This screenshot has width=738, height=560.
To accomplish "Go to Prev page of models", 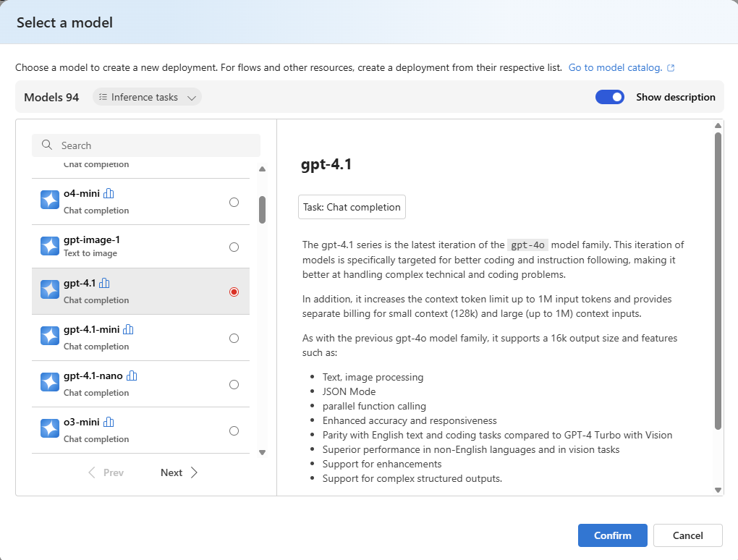I will [106, 472].
